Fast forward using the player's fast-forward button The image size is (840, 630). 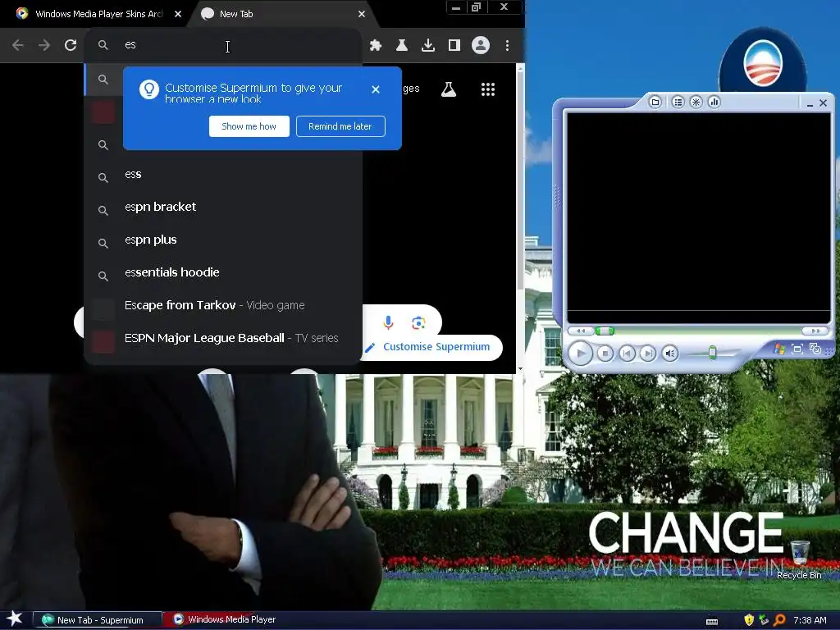(x=815, y=331)
